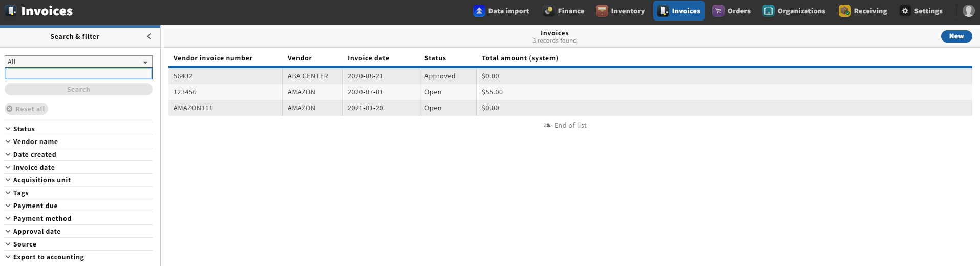Expand the Export to accounting filter
Image resolution: width=980 pixels, height=266 pixels.
[78, 257]
